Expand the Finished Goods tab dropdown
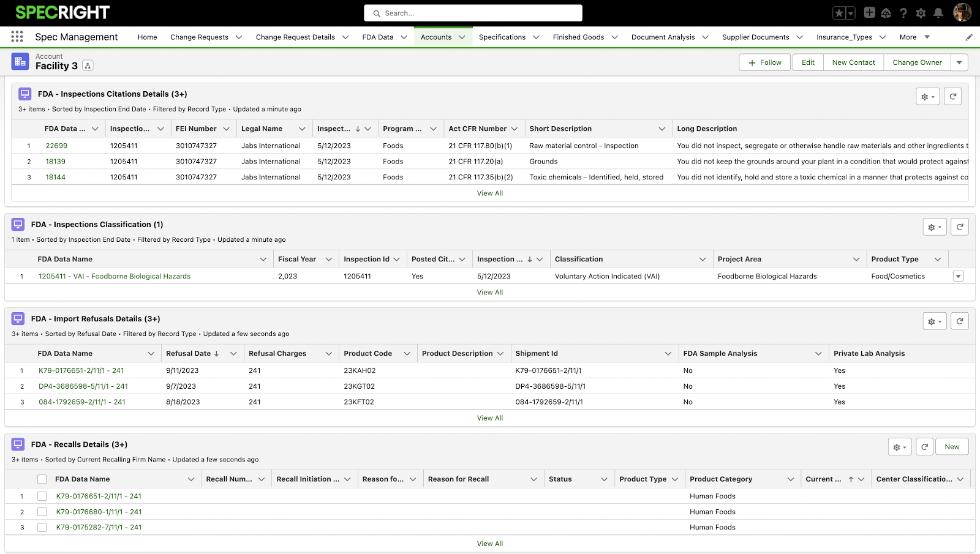This screenshot has width=980, height=554. click(x=615, y=37)
